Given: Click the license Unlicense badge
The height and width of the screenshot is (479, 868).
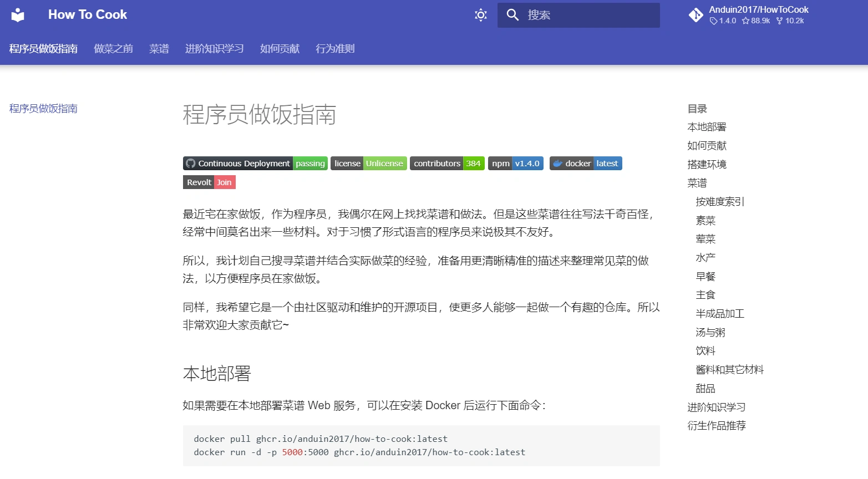Looking at the screenshot, I should tap(368, 164).
